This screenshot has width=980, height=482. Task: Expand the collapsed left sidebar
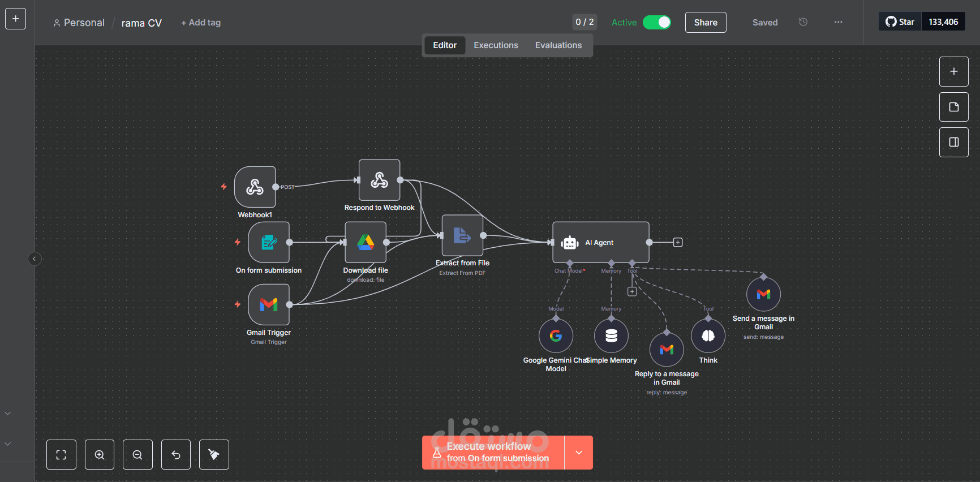coord(35,259)
